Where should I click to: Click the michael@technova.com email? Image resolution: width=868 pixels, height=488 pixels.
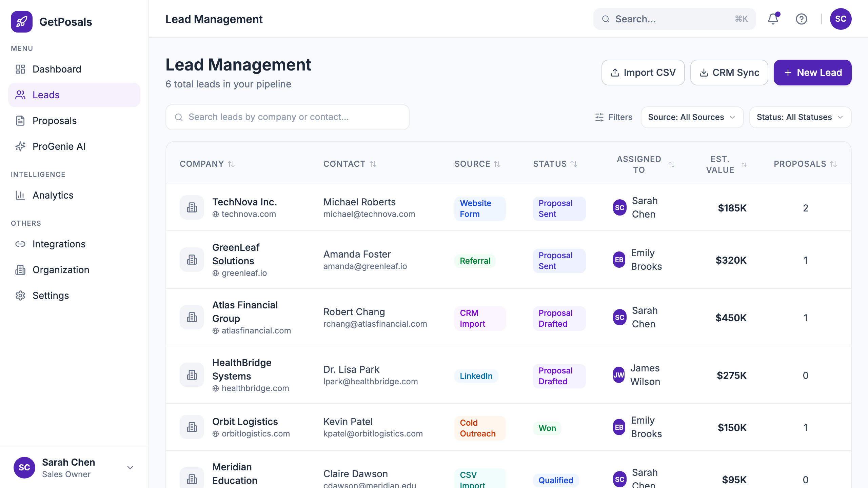369,214
